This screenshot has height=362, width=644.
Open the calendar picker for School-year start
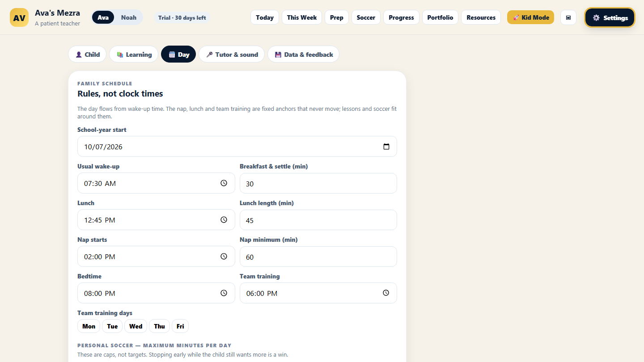click(x=386, y=147)
